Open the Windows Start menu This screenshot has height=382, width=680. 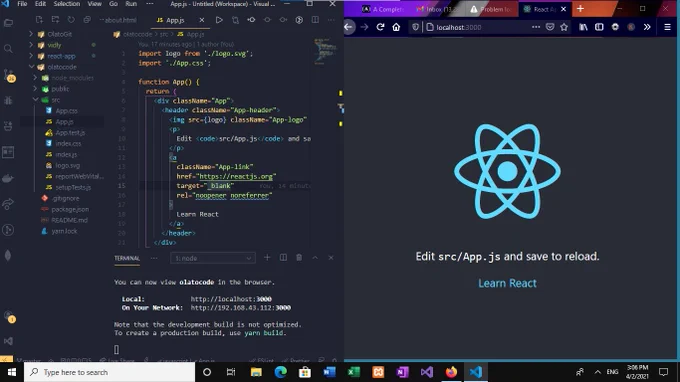[x=12, y=372]
